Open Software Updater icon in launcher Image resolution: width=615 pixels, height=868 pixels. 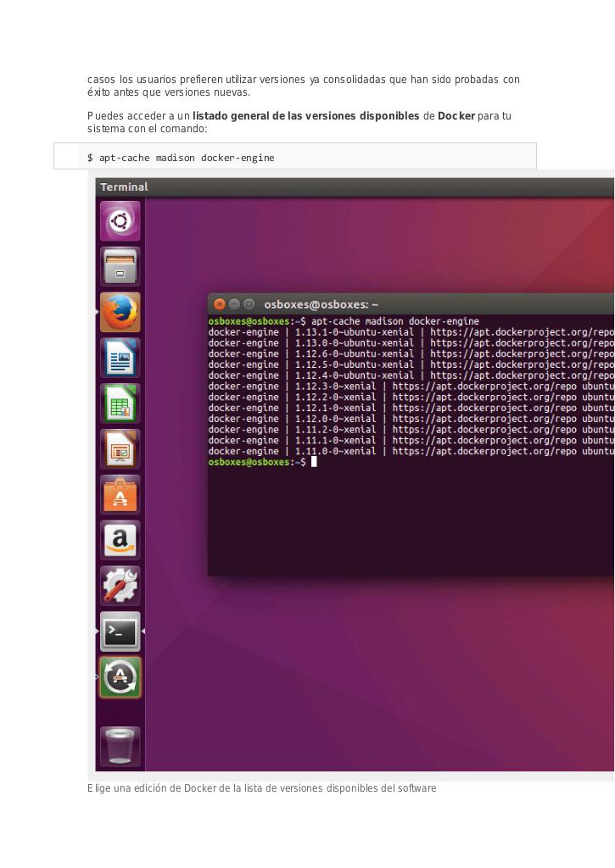click(120, 677)
